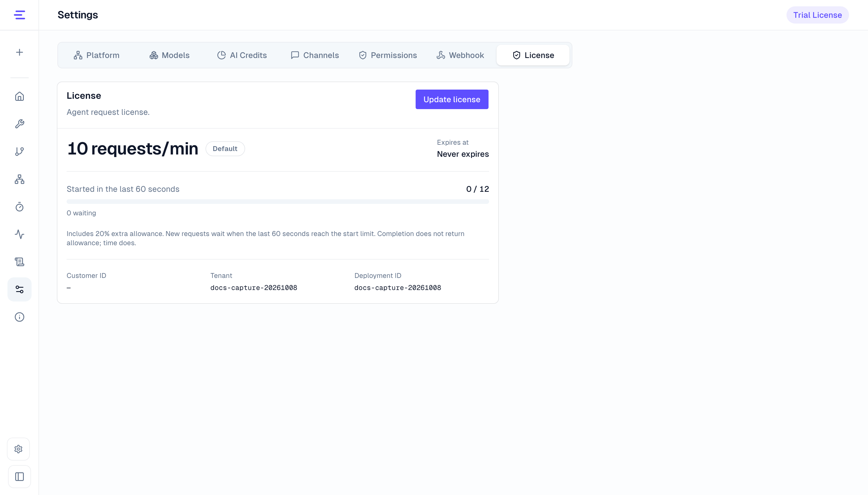Open the activity pulse icon in sidebar
Viewport: 868px width, 495px height.
click(x=19, y=234)
